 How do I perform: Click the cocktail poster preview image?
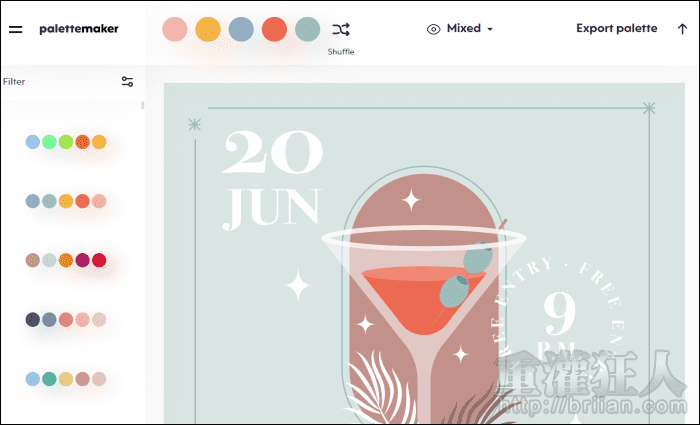click(x=424, y=253)
